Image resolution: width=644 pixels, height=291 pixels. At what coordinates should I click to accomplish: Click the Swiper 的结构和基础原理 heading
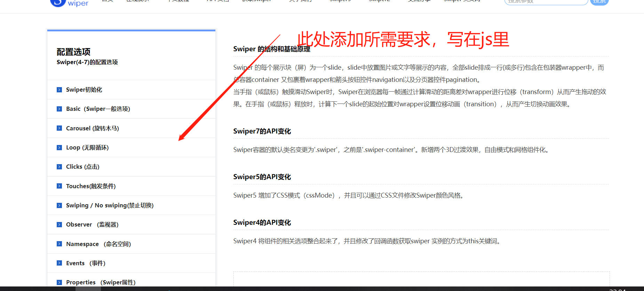pos(272,49)
